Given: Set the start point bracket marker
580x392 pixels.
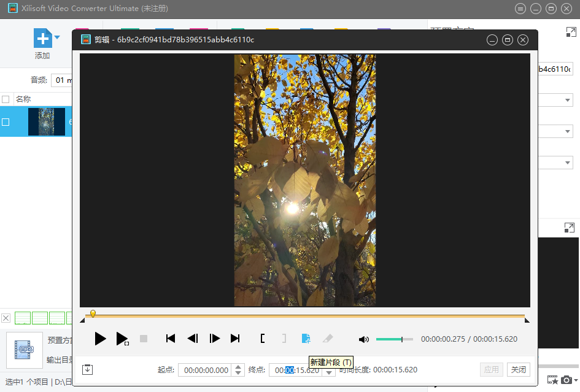Looking at the screenshot, I should point(263,338).
